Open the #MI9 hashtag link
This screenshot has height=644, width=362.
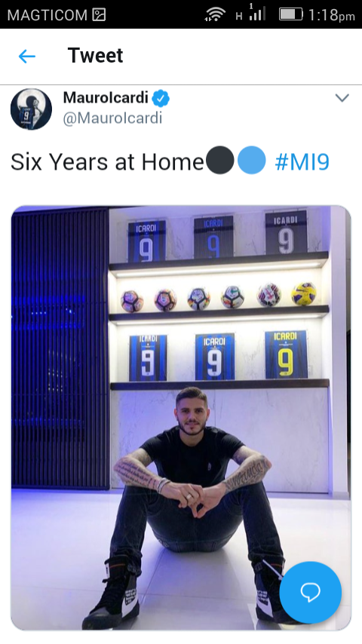click(x=302, y=162)
